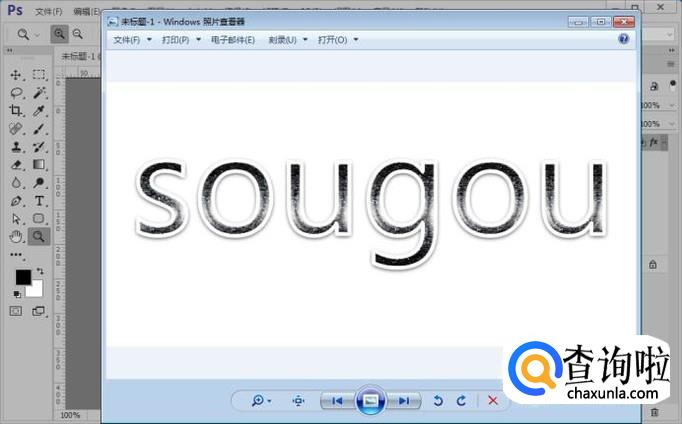Rotate the photo counterclockwise

[x=438, y=401]
